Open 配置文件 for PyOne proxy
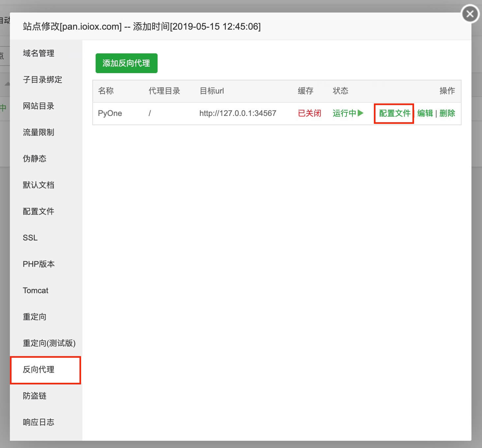This screenshot has width=482, height=448. pos(394,113)
